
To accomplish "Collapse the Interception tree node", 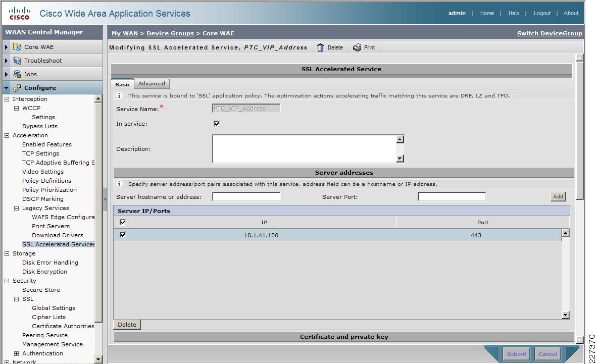I will 7,99.
